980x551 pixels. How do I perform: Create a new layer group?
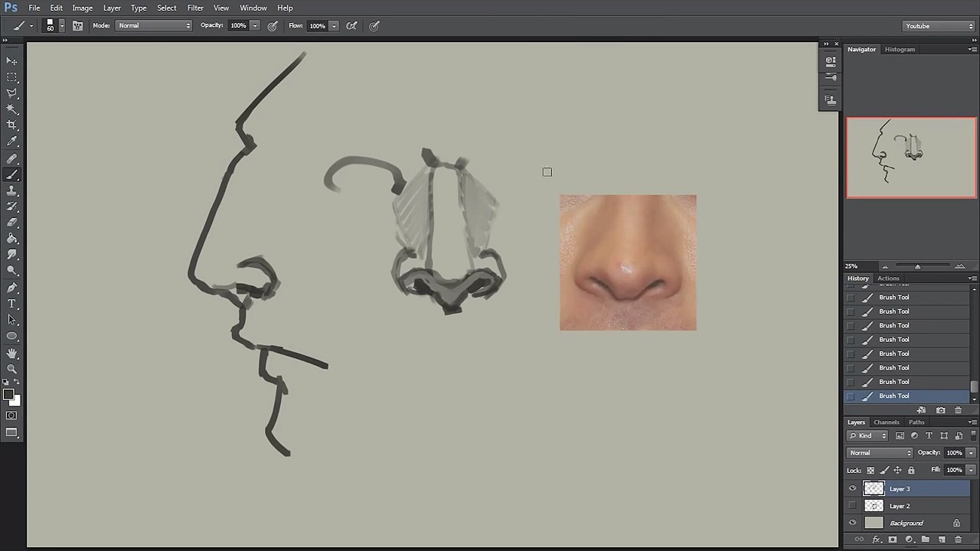pyautogui.click(x=926, y=540)
